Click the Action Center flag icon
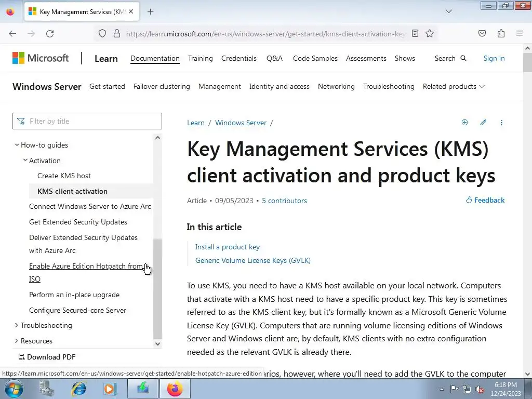 tap(454, 389)
